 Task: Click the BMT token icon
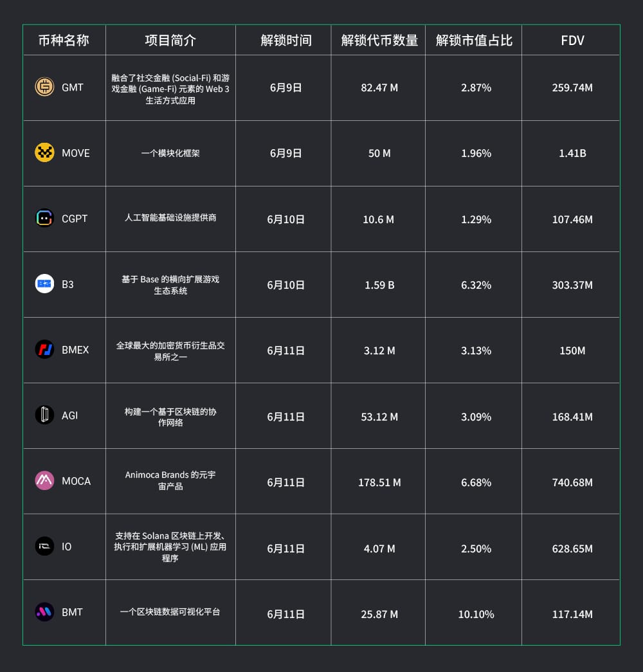(x=44, y=612)
